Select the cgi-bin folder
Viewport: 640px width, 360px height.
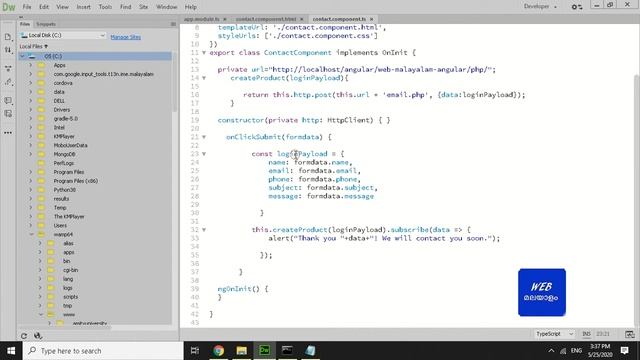tap(70, 270)
